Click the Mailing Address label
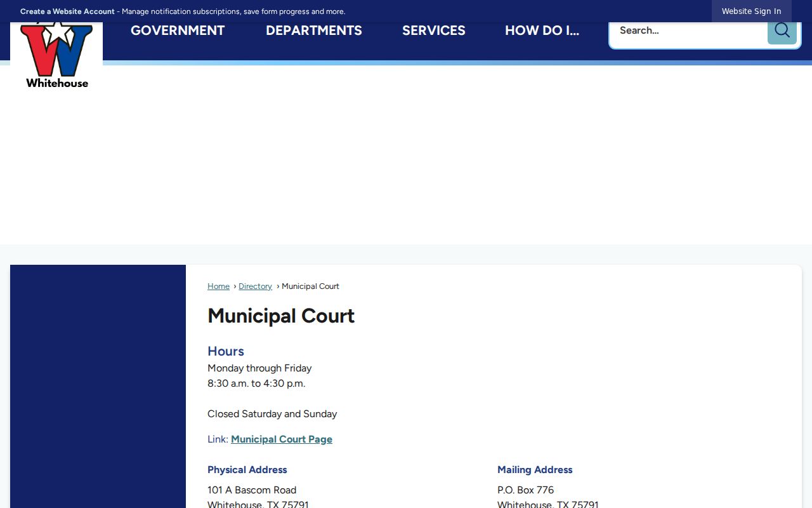Screen dimensions: 812x508 tap(535, 470)
